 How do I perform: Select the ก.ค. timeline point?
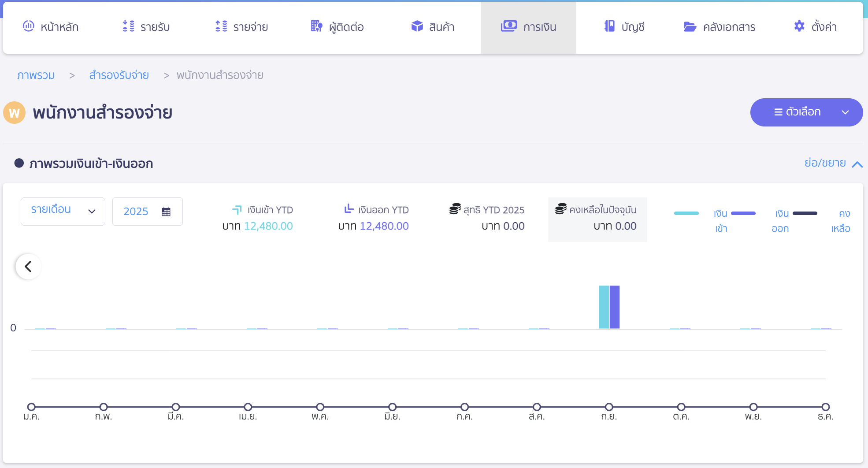click(x=465, y=407)
